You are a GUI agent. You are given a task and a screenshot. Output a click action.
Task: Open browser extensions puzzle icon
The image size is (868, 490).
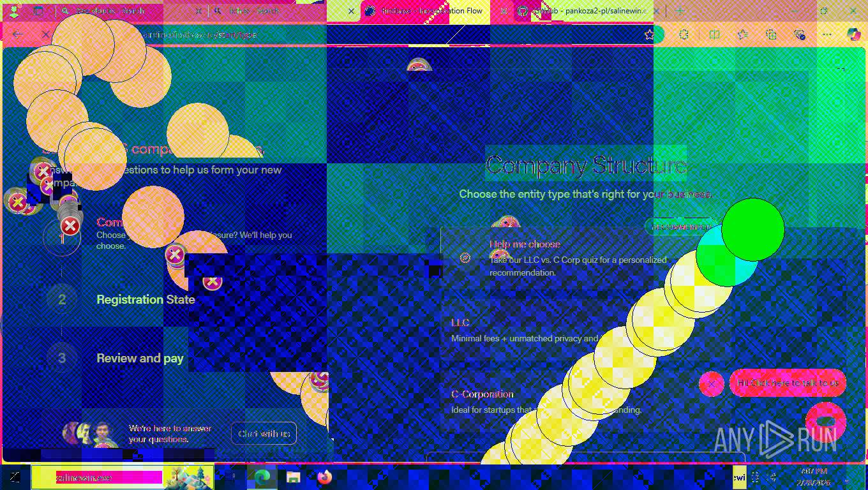[x=684, y=34]
